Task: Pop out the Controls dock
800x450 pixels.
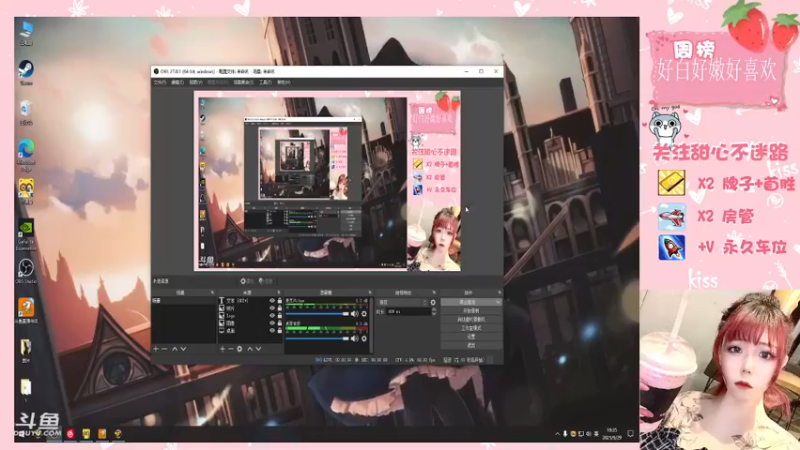Action: click(499, 292)
